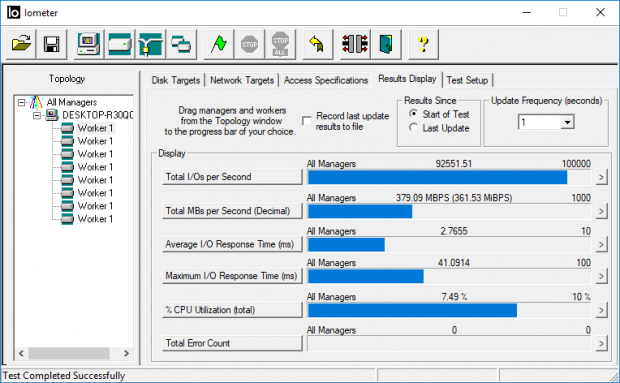Open the Update Frequency seconds dropdown
The image size is (620, 383).
(x=567, y=122)
